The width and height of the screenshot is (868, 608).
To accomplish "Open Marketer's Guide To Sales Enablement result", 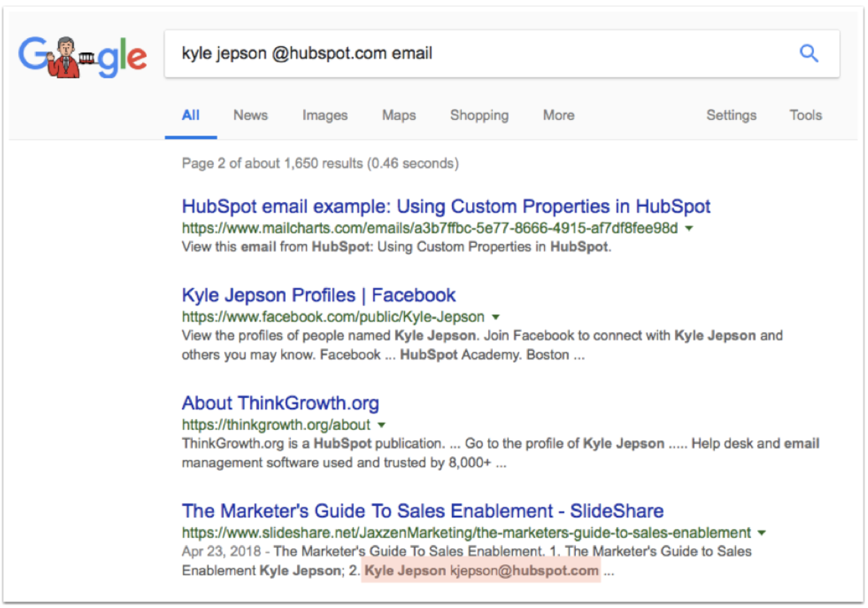I will [x=423, y=511].
